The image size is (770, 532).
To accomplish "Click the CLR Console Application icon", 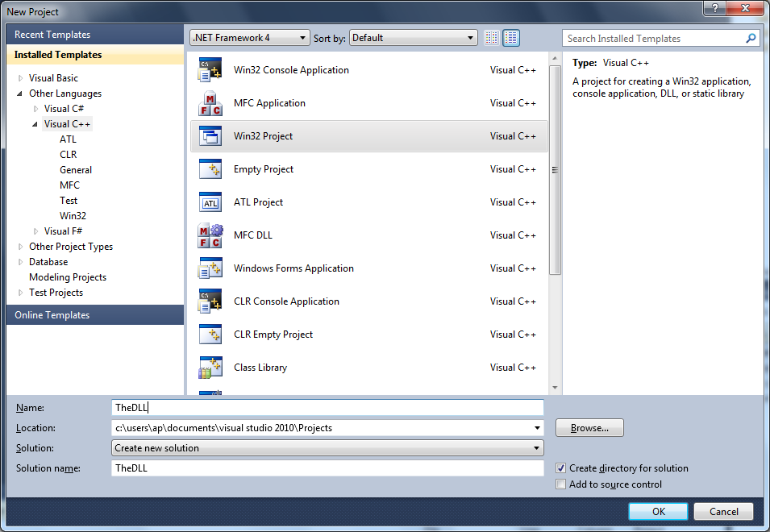I will pos(210,301).
